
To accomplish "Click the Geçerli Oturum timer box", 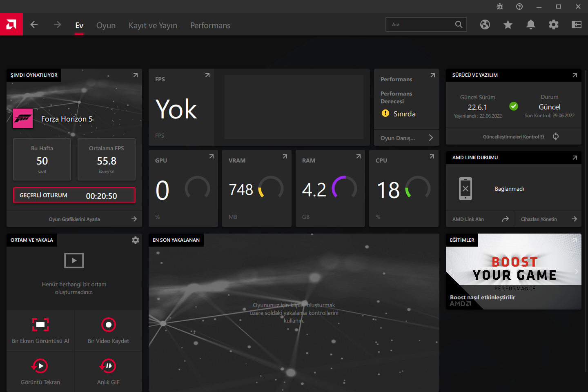I will pos(74,195).
